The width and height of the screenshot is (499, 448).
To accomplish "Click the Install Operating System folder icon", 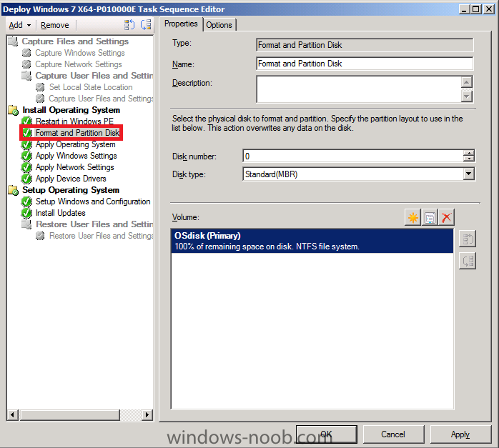I will pyautogui.click(x=14, y=110).
